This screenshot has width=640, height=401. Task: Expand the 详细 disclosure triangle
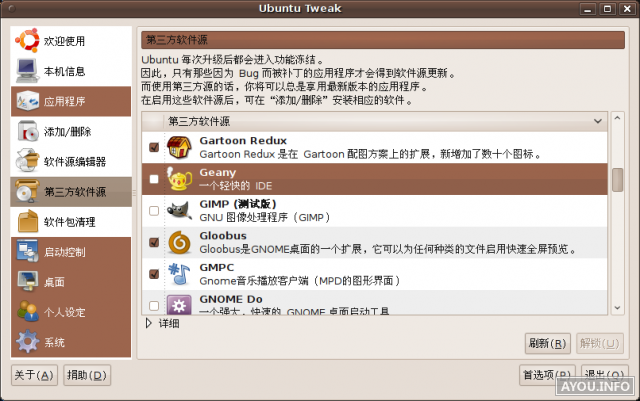[x=149, y=323]
